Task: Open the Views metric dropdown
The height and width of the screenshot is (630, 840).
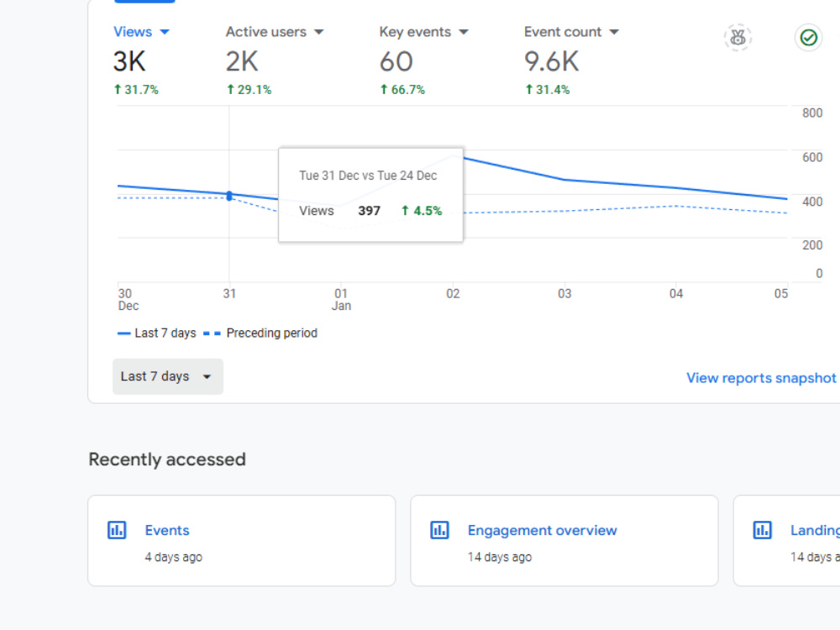Action: (x=141, y=32)
